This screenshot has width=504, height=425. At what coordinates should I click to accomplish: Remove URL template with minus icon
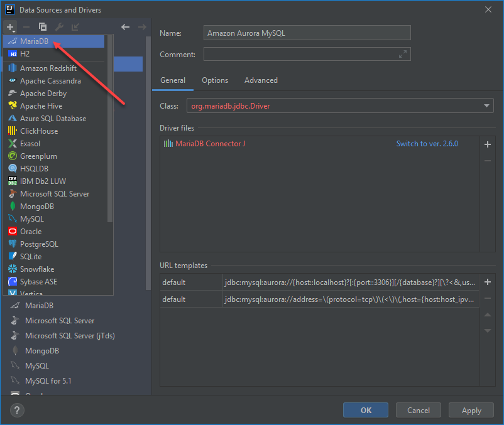coord(487,298)
